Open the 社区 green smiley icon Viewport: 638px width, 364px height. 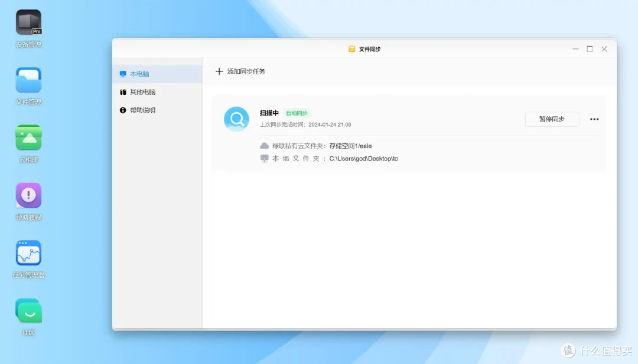[x=28, y=311]
